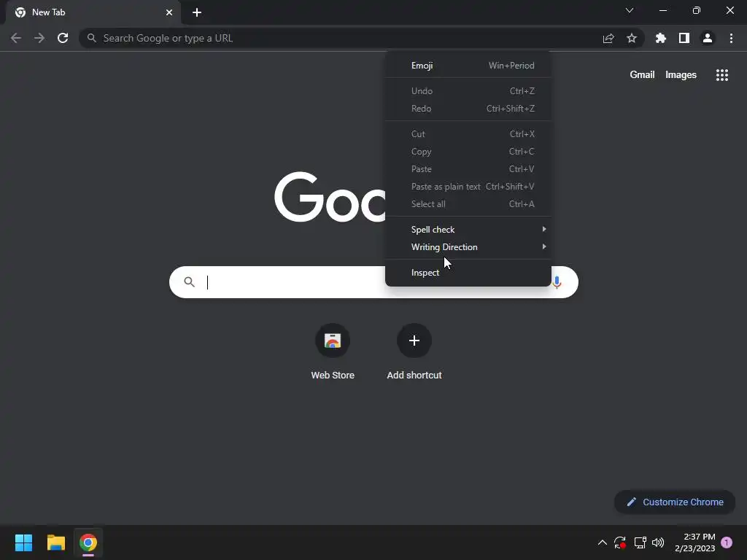Open Windows Start menu
Image resolution: width=747 pixels, height=560 pixels.
(x=23, y=542)
